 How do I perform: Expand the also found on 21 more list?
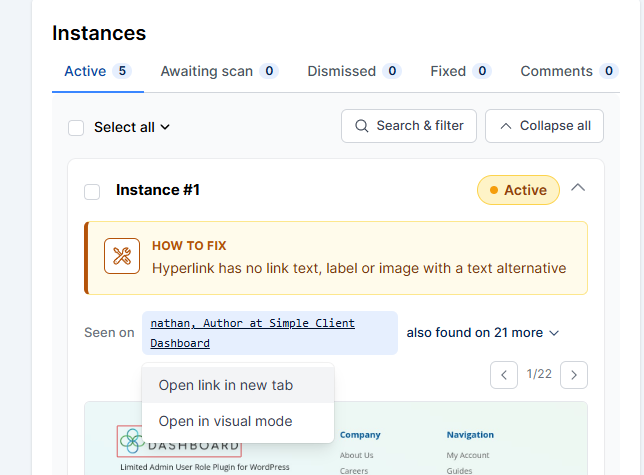click(x=483, y=333)
